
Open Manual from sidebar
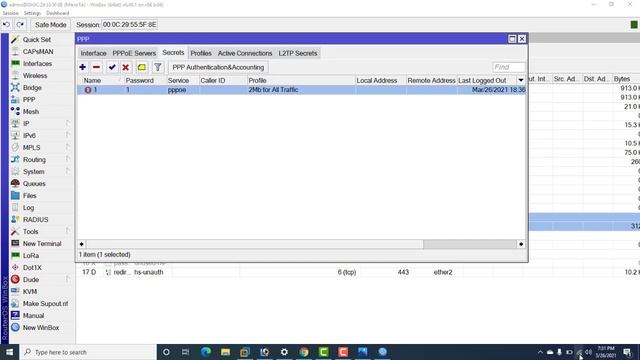[33, 316]
